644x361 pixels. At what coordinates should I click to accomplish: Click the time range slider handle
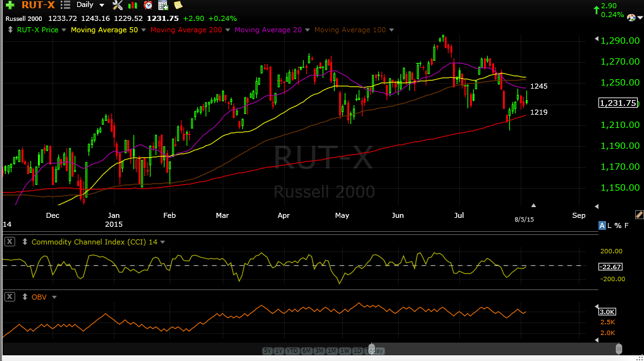point(372,349)
